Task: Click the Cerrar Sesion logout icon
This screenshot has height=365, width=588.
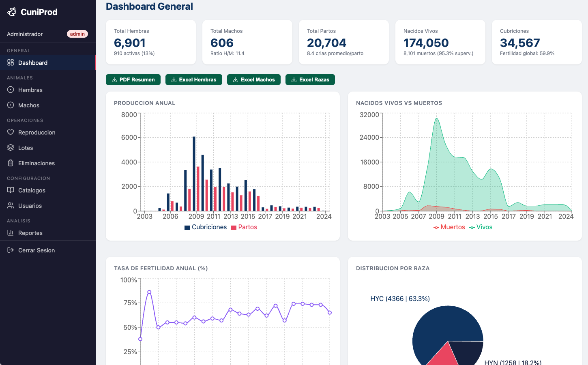Action: (11, 250)
